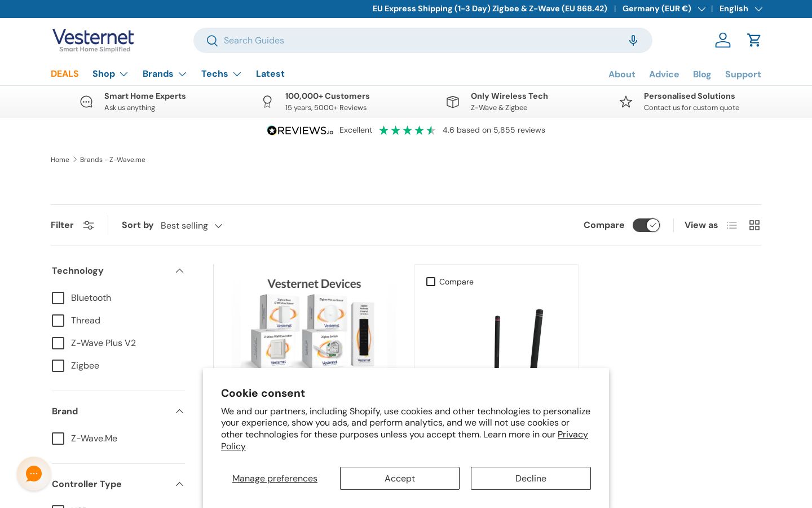Decline the cookie consent
Screen dimensions: 812x508
[x=531, y=479]
